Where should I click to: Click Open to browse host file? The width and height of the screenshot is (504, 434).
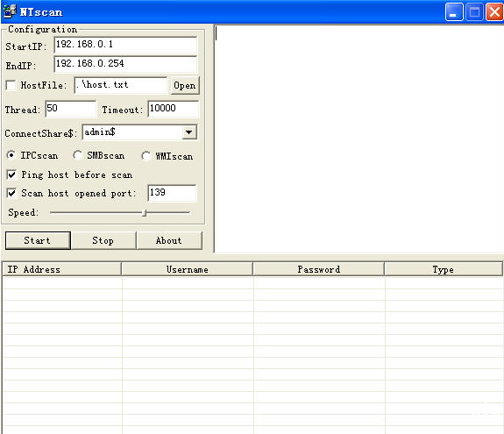click(x=185, y=86)
